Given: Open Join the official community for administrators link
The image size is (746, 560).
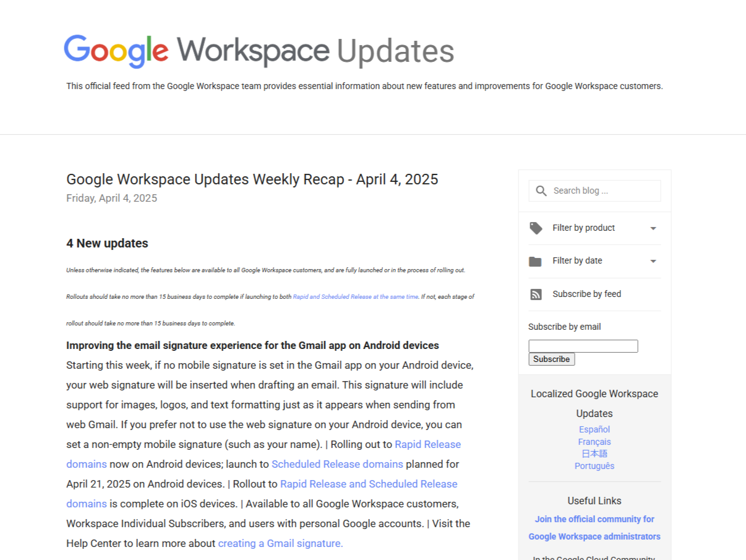Looking at the screenshot, I should [x=594, y=528].
